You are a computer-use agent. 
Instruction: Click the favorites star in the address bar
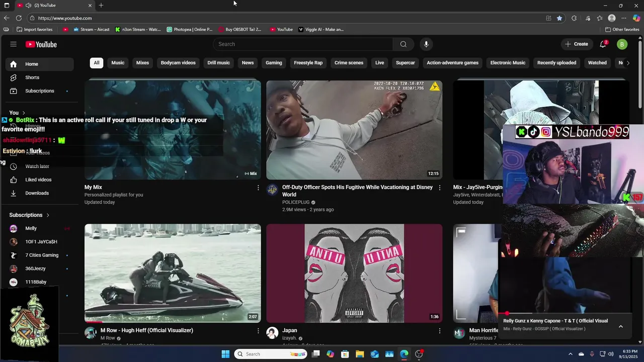point(559,18)
